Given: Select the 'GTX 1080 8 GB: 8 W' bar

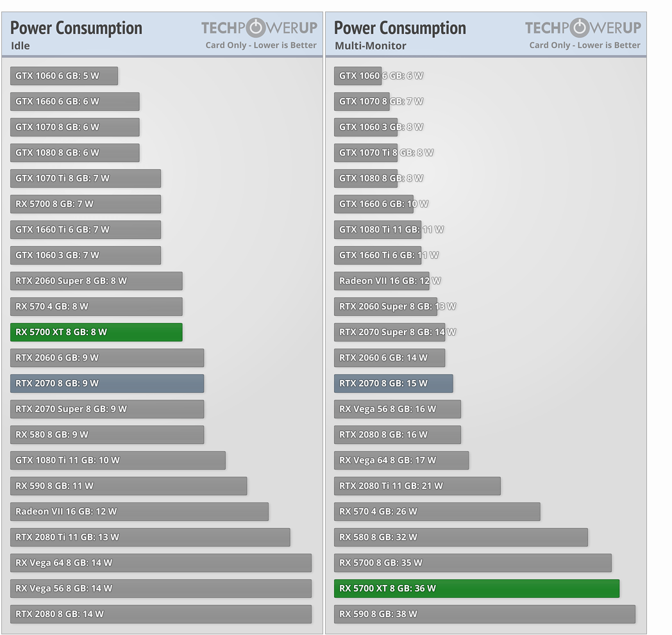Looking at the screenshot, I should tap(365, 179).
